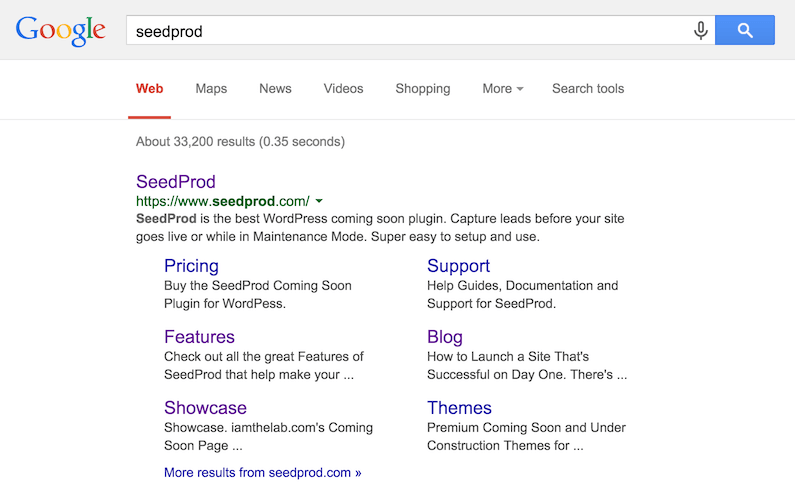Viewport: 795px width, 492px height.
Task: Visit the Features sitelink
Action: point(199,337)
